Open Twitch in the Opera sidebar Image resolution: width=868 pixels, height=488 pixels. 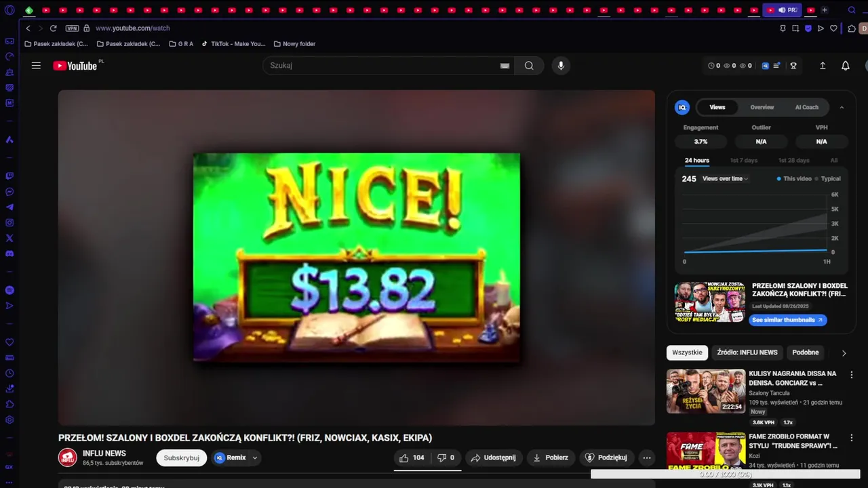click(x=9, y=176)
